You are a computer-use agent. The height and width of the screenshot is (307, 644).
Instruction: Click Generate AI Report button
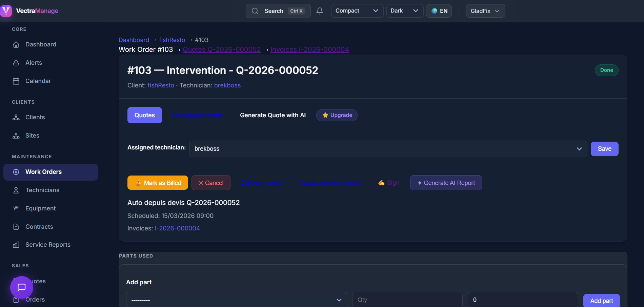pos(446,183)
